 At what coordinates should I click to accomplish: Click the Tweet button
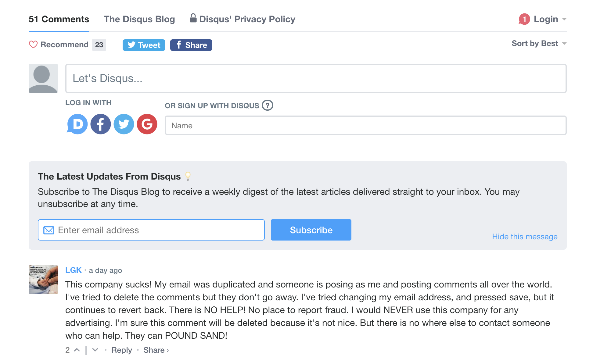[144, 45]
